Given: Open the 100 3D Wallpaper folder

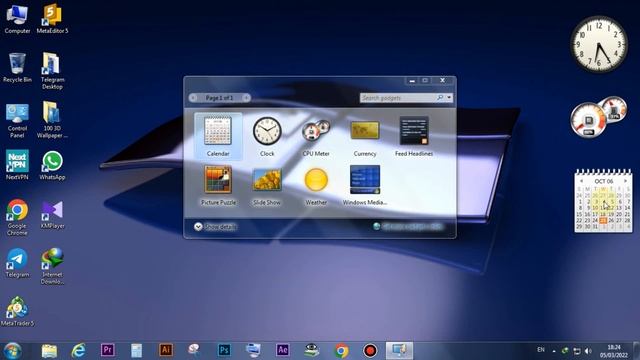Looking at the screenshot, I should point(52,120).
